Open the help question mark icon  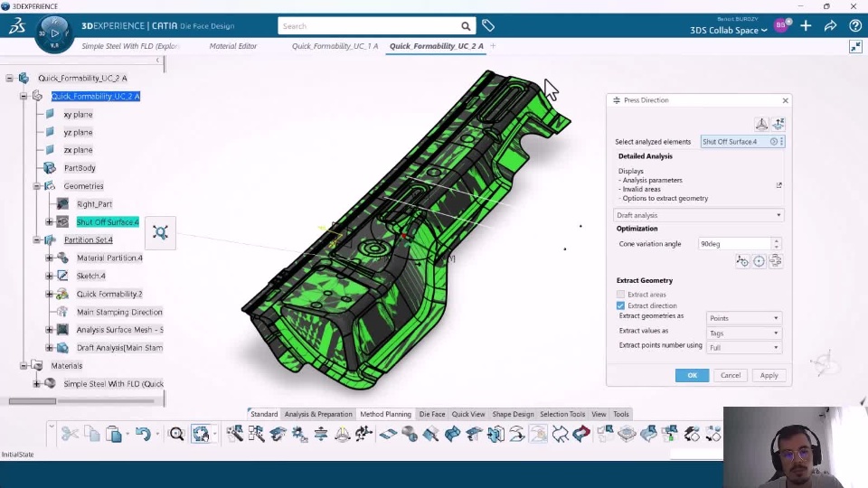[x=854, y=25]
